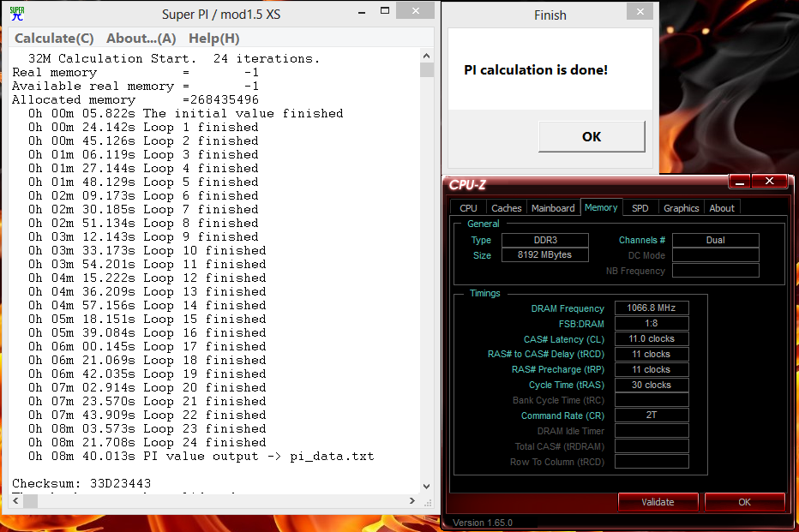Click the scroll up arrow in Super PI
Screen dimensions: 799x532
(427, 56)
